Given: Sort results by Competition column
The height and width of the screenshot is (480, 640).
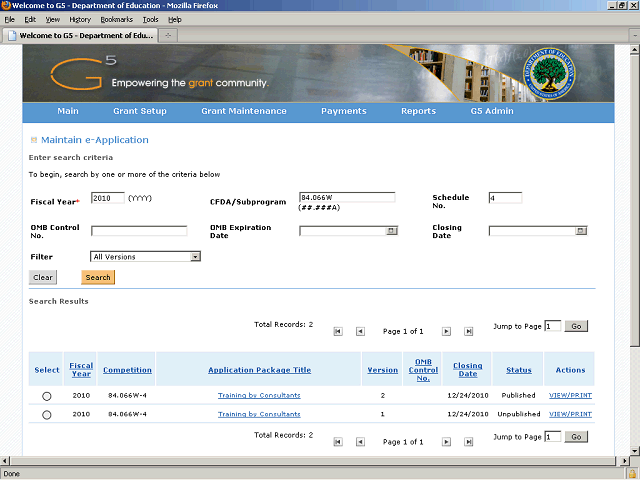Looking at the screenshot, I should click(x=127, y=370).
